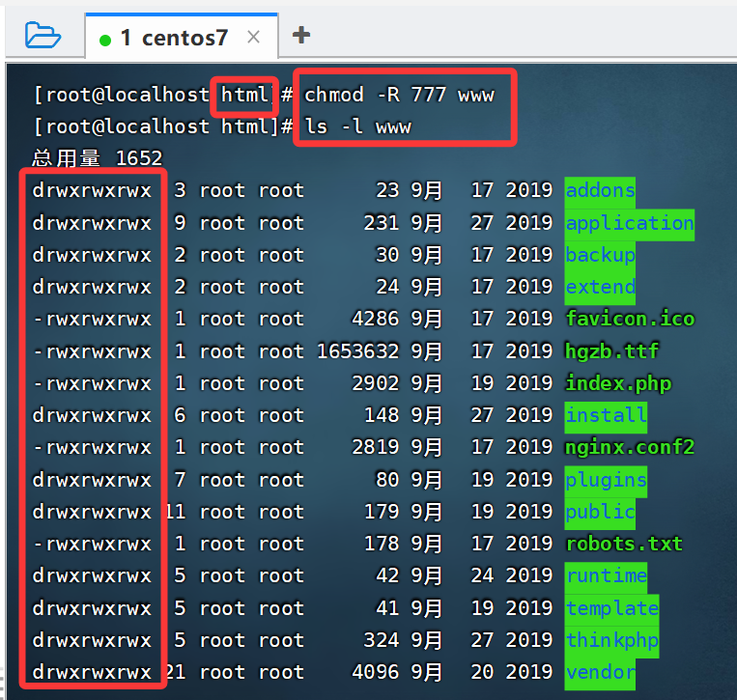Click size value 4286 in favicon.ico row

click(x=376, y=319)
